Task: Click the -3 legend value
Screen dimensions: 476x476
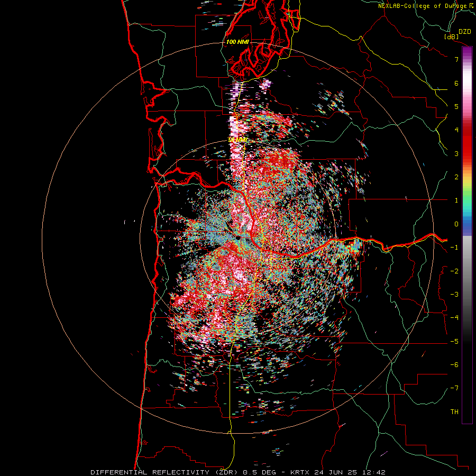Action: click(454, 295)
